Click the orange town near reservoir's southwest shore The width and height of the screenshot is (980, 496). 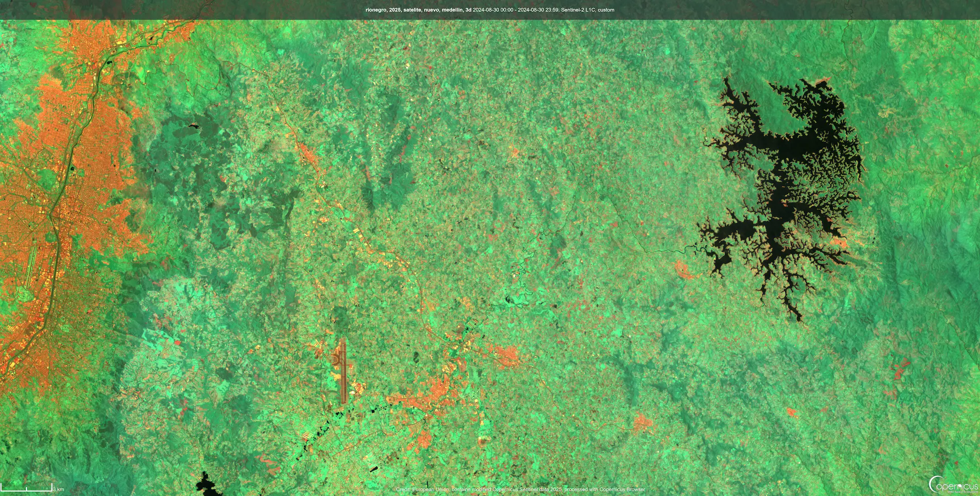point(684,270)
